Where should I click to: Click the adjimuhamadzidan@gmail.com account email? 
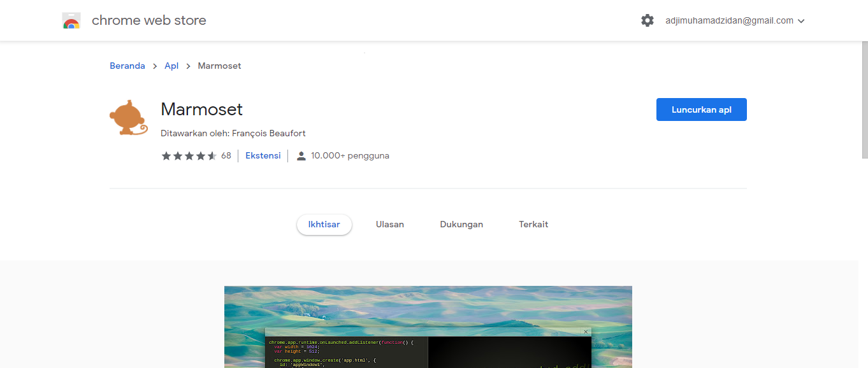[730, 20]
